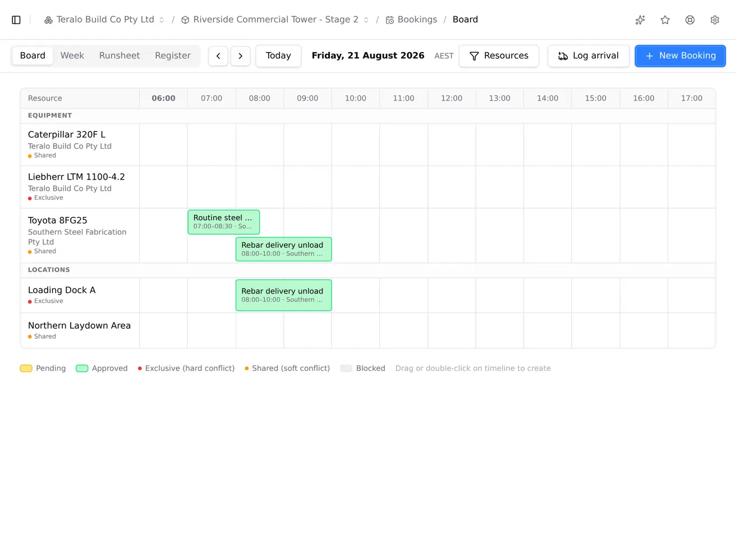Switch to the Runsheet tab
736x560 pixels.
click(119, 56)
